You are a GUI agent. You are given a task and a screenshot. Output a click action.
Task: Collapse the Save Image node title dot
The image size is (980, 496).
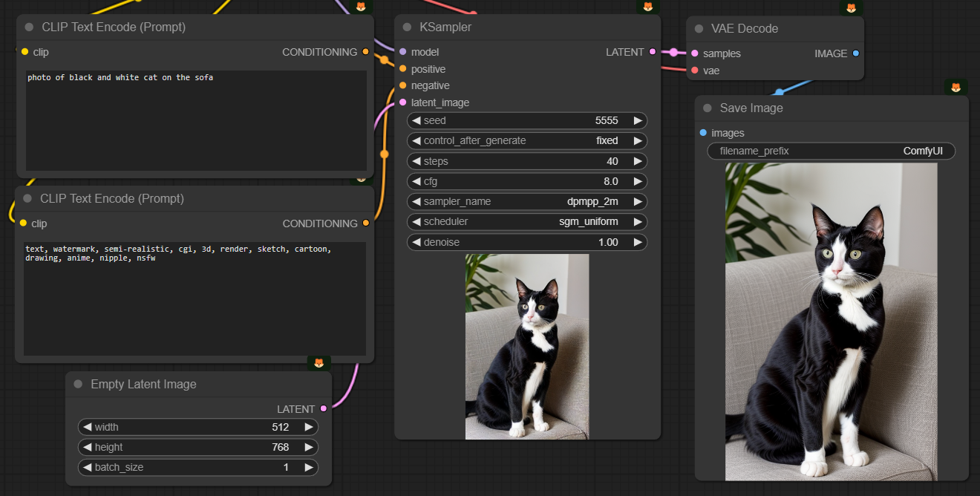pyautogui.click(x=707, y=108)
